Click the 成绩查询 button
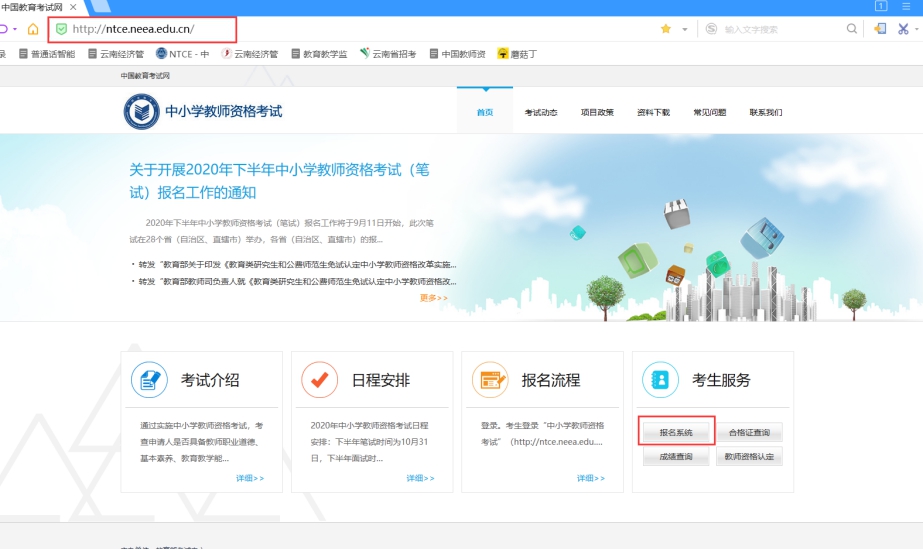The height and width of the screenshot is (550, 923). click(x=676, y=457)
